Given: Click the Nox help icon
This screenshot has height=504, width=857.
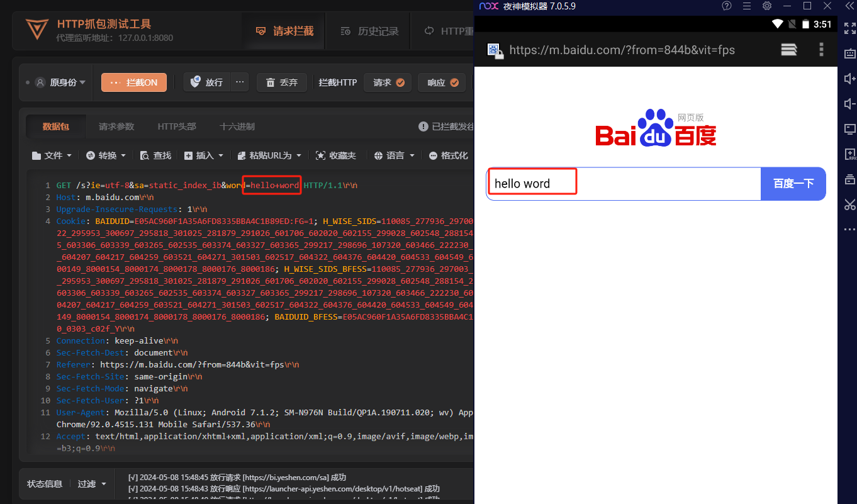Looking at the screenshot, I should click(727, 6).
